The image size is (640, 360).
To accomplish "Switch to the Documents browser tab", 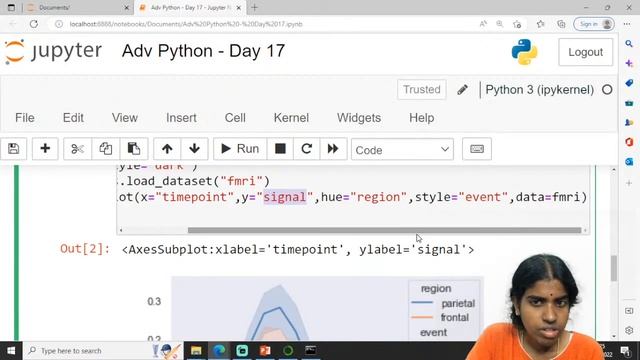I will [x=77, y=7].
